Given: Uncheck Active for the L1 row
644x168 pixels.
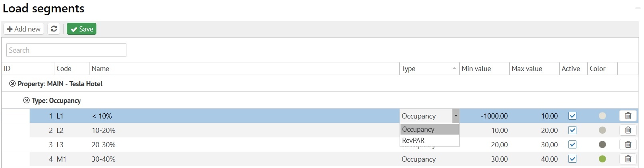Looking at the screenshot, I should point(572,116).
